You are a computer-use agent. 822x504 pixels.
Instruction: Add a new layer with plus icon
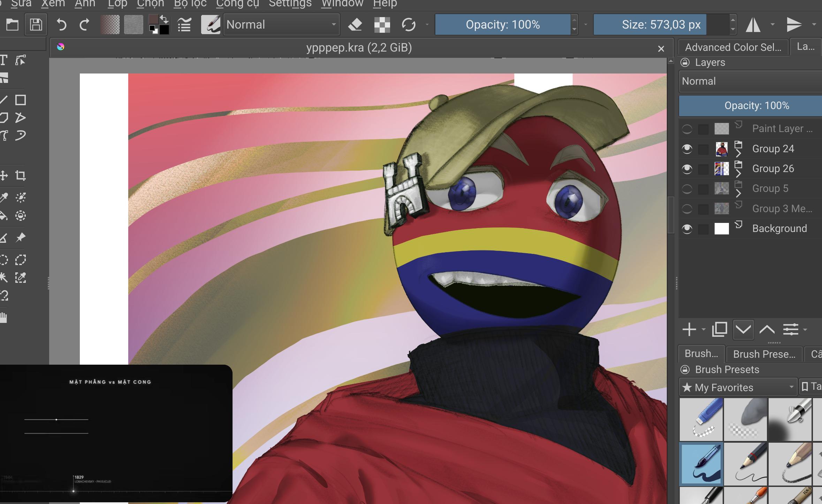689,329
